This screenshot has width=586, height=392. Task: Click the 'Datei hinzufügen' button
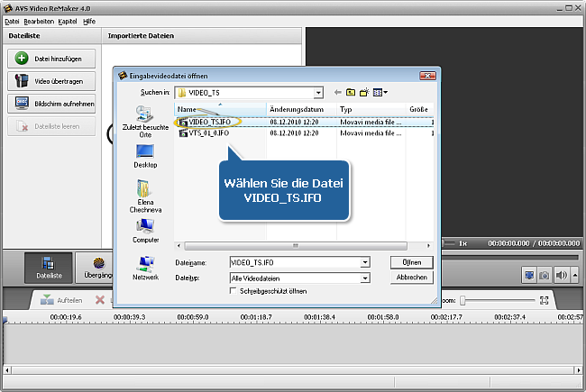51,59
